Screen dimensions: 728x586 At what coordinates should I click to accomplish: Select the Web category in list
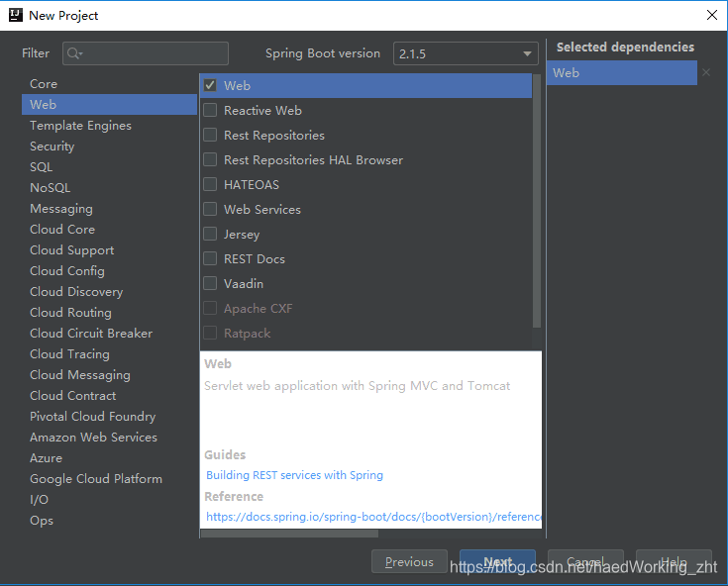[x=110, y=104]
